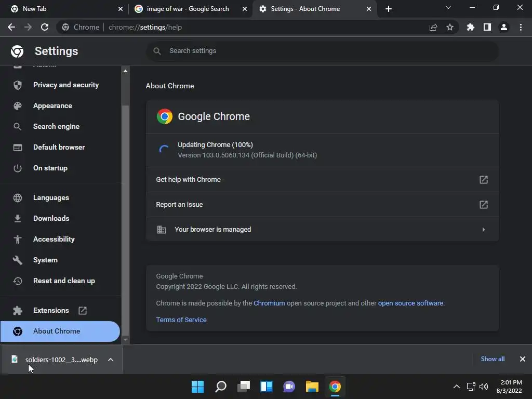Open Widgets on the taskbar
The width and height of the screenshot is (532, 399).
click(267, 387)
